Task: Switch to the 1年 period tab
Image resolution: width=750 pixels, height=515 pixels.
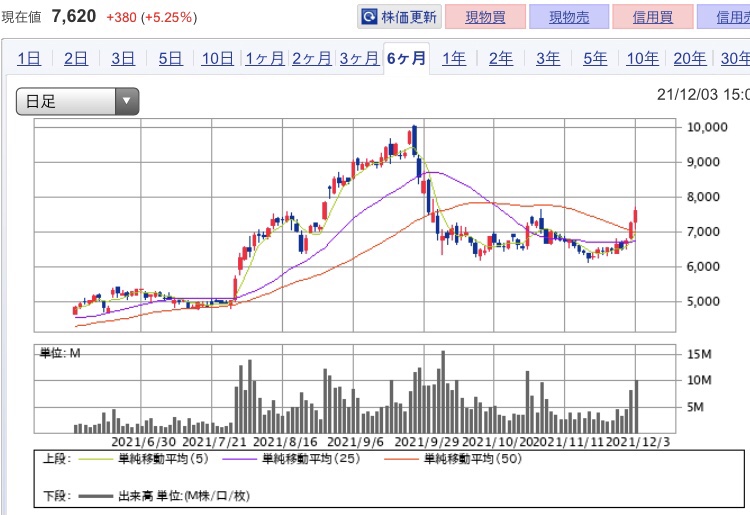Action: point(454,59)
